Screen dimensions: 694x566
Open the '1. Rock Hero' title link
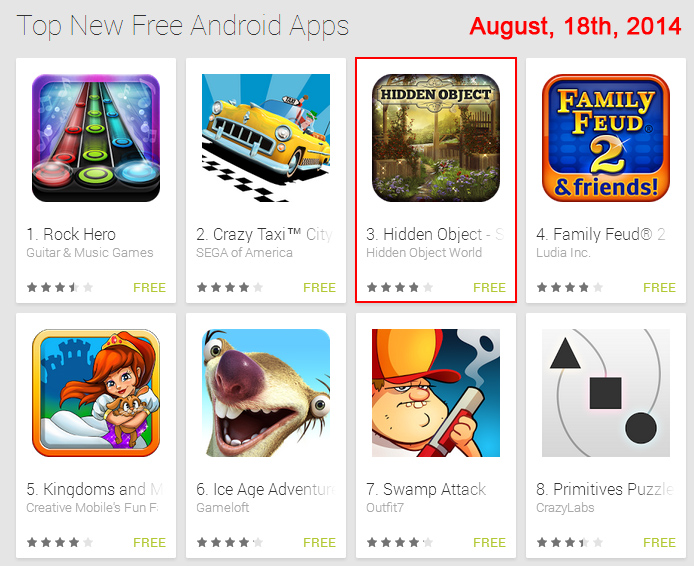tap(71, 234)
